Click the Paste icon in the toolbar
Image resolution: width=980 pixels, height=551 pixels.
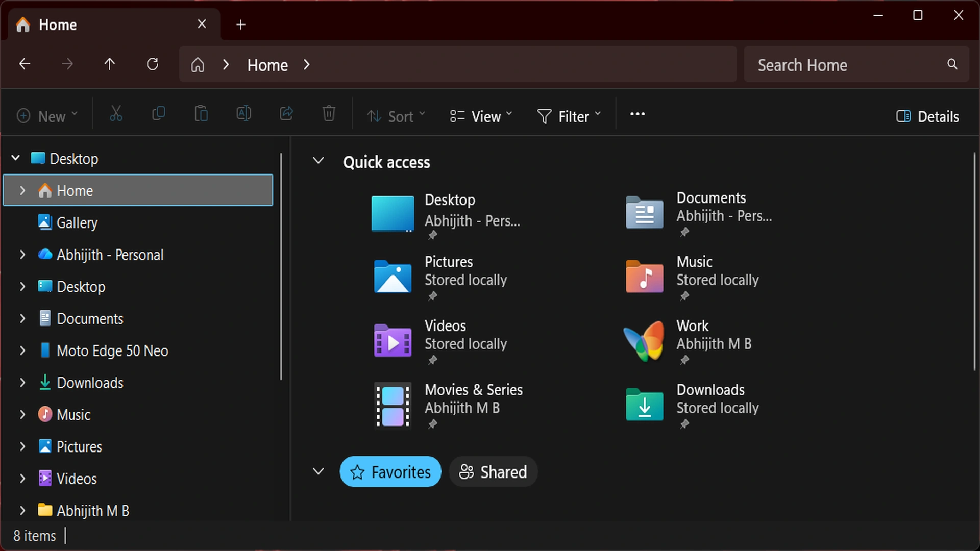[x=201, y=115]
